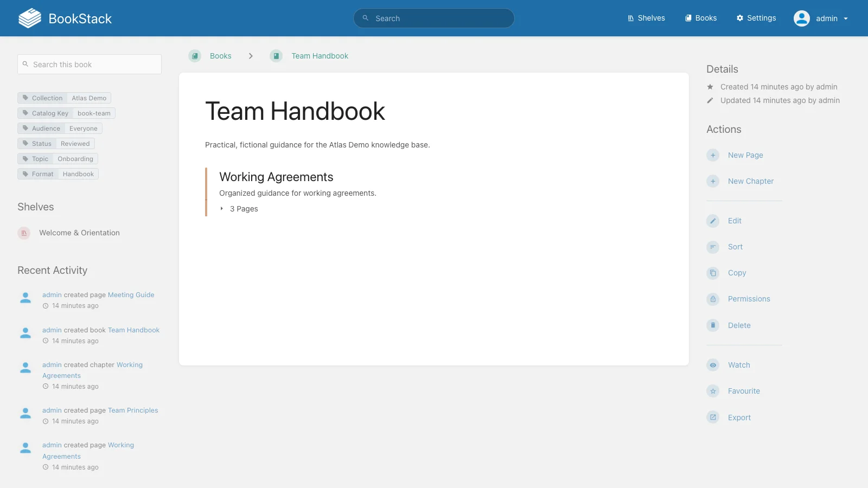The width and height of the screenshot is (868, 488).
Task: Click the tag icon beside Audience
Action: pos(25,128)
